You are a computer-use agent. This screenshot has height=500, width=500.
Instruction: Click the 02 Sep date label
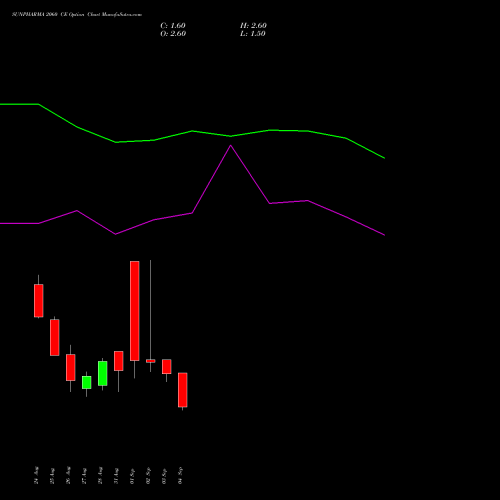click(x=148, y=475)
